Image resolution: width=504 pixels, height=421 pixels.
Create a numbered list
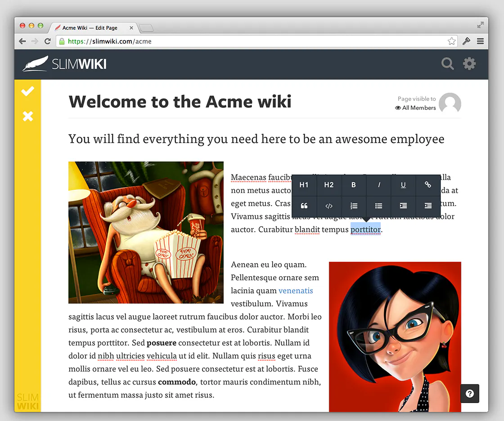coord(354,206)
